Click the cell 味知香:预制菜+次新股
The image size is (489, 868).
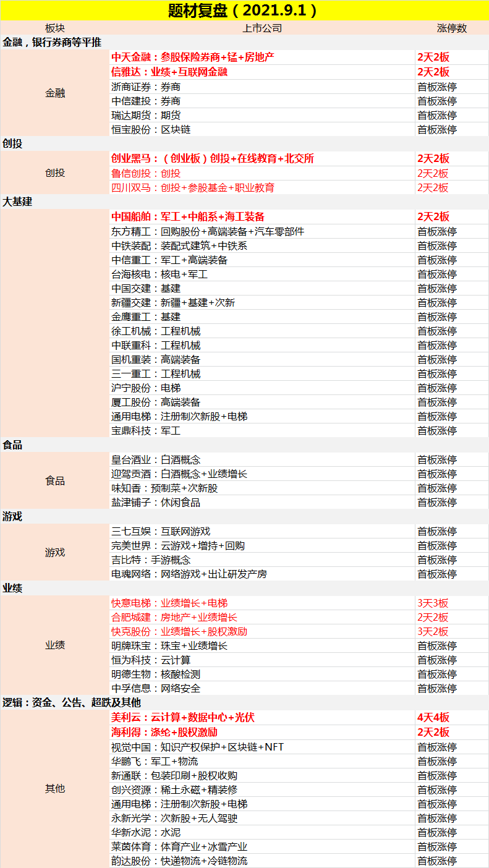[x=262, y=488]
